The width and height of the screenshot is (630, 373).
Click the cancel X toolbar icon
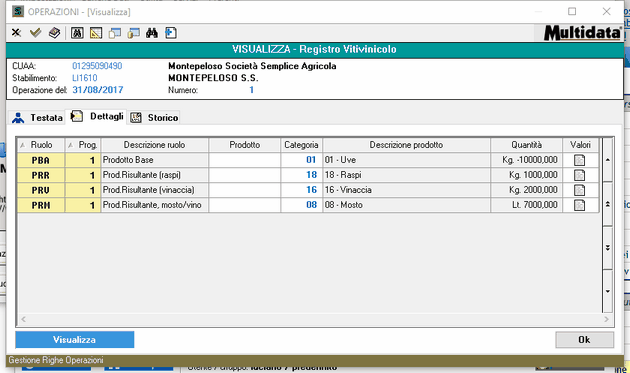click(x=16, y=33)
